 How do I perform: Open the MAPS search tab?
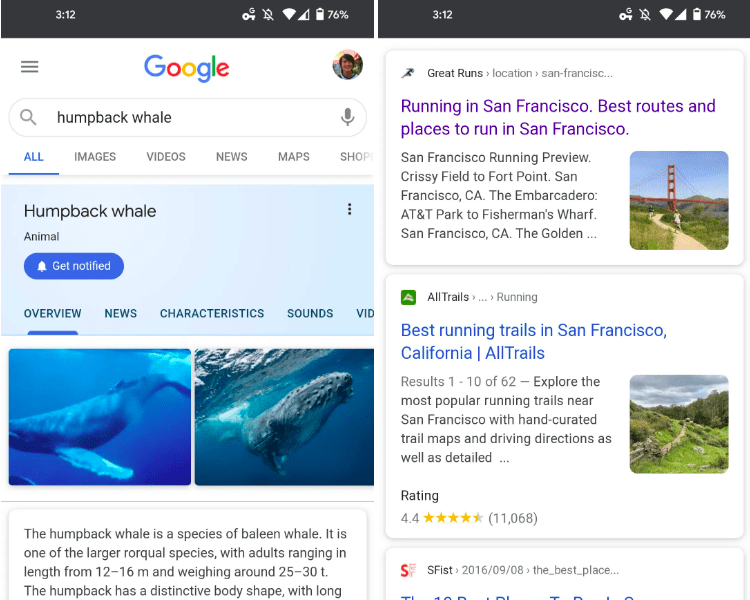293,157
